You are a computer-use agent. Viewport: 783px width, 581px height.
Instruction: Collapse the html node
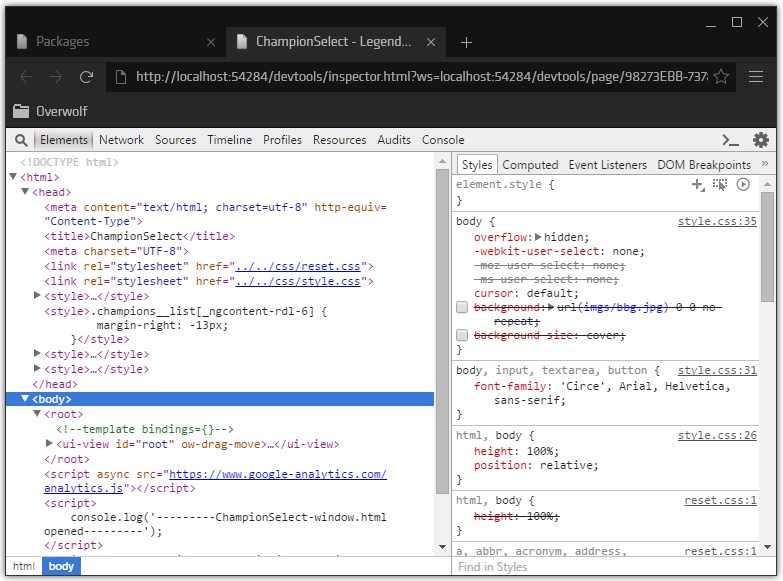13,176
